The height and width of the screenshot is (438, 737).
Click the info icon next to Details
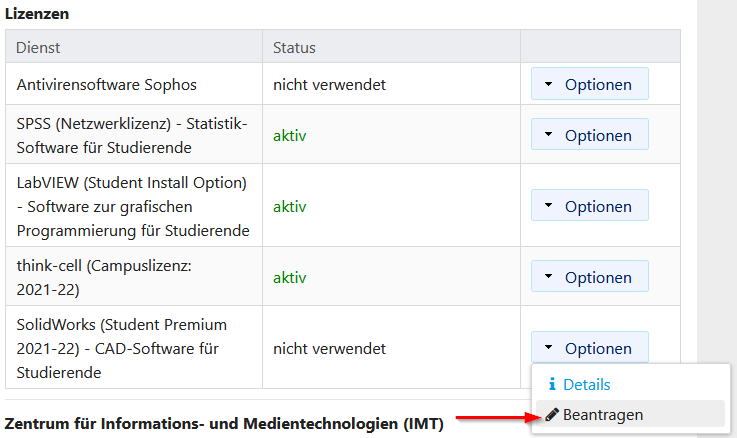pos(551,384)
